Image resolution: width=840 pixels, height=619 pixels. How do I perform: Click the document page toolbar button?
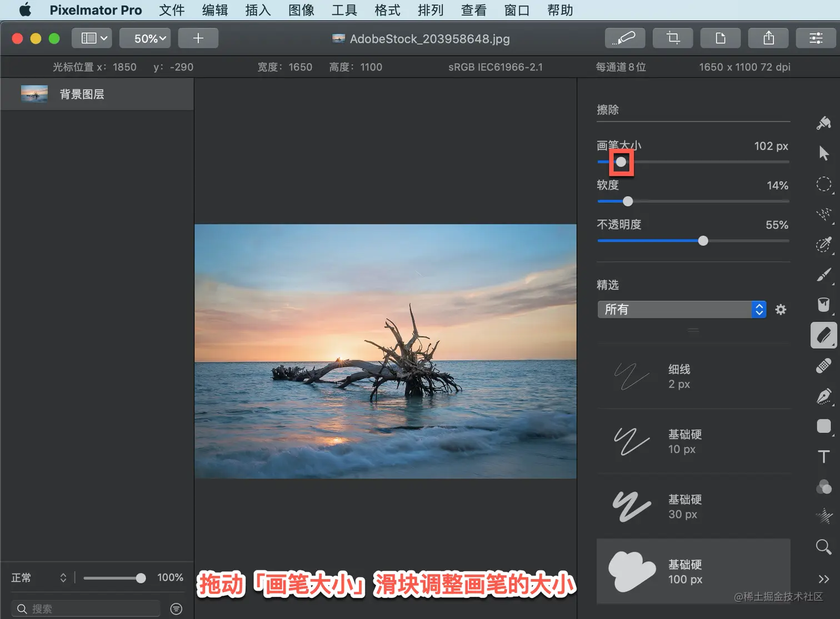click(721, 38)
